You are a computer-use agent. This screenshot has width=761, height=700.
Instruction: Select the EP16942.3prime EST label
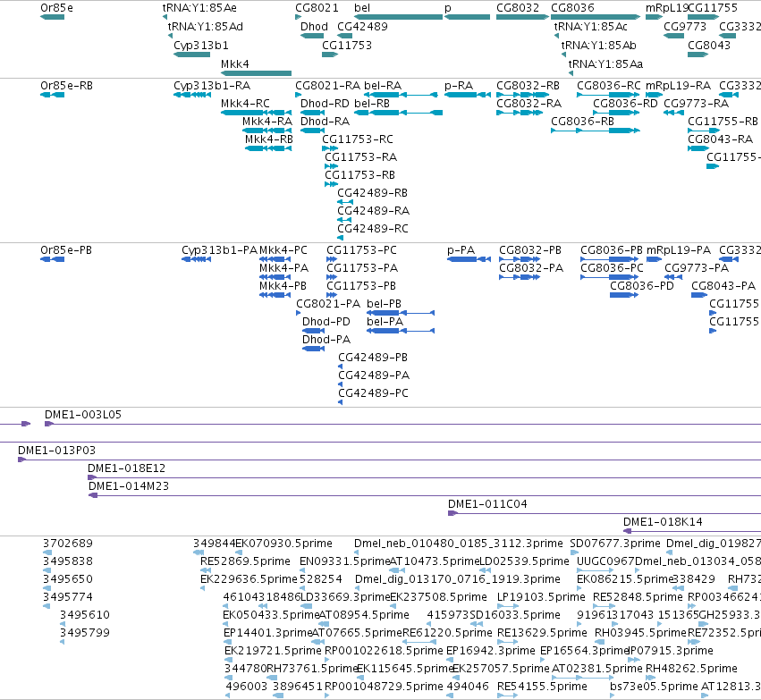click(490, 651)
